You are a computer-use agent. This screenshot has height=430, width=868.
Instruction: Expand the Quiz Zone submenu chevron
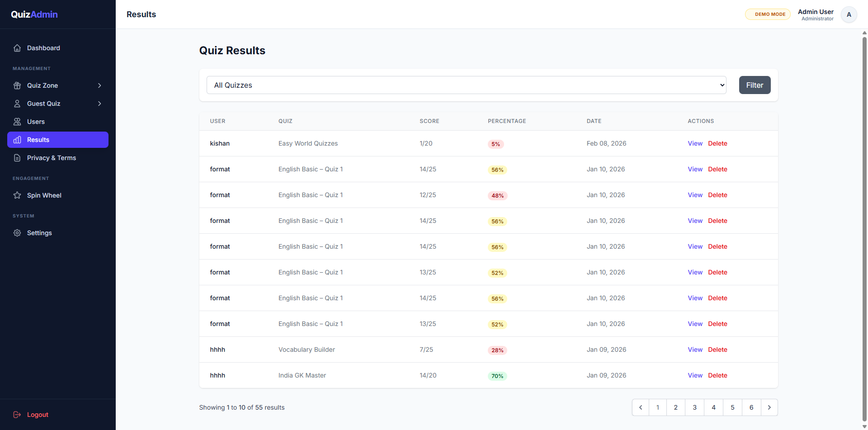(x=99, y=85)
